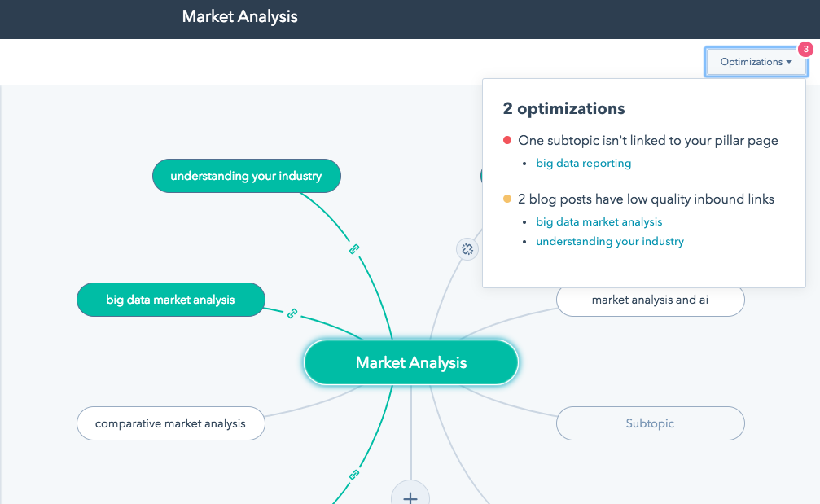The width and height of the screenshot is (820, 504).
Task: Click the Market Analysis page title in header
Action: (239, 16)
